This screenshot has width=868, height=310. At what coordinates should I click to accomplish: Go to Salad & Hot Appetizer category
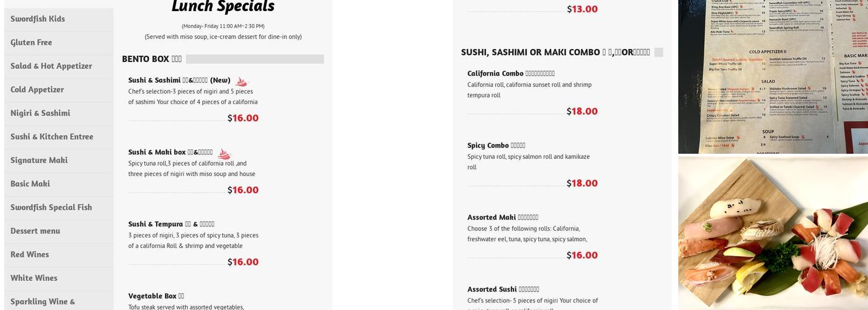[51, 66]
